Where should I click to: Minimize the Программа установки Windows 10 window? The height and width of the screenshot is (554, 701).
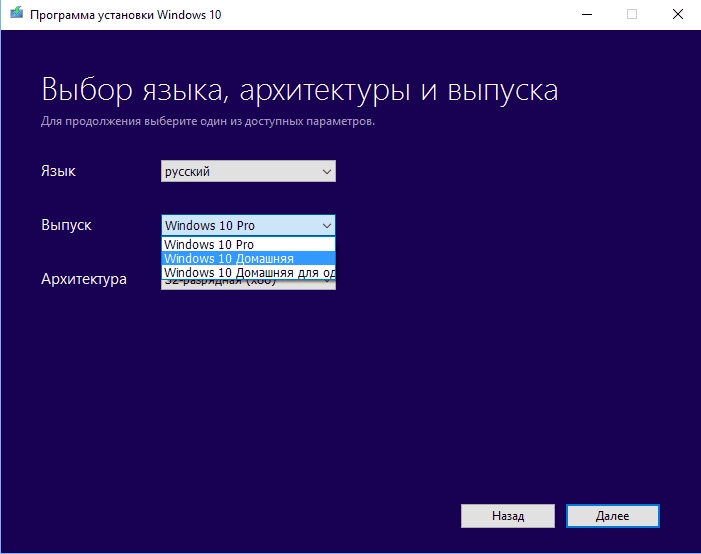587,14
